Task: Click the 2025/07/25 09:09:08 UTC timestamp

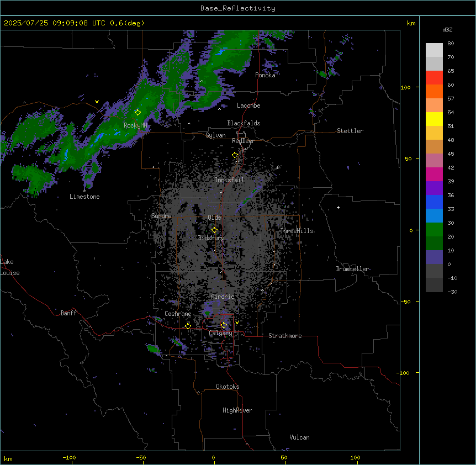Action: (55, 23)
